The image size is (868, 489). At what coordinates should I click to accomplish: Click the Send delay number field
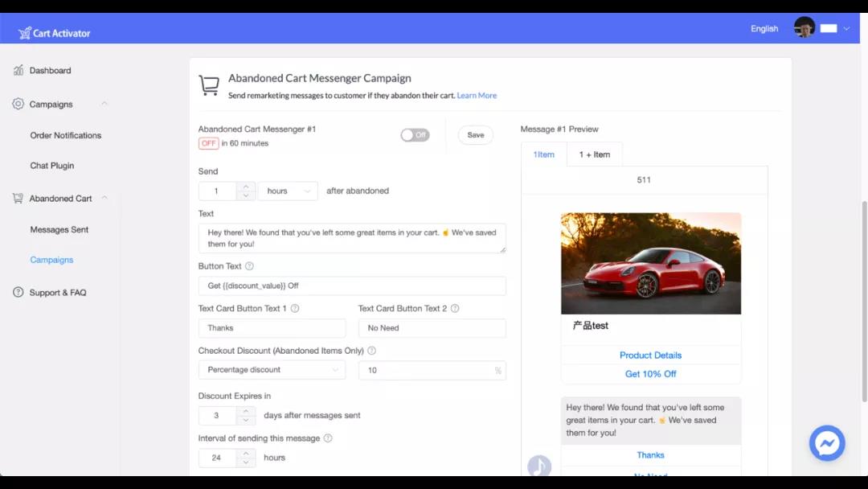click(217, 191)
